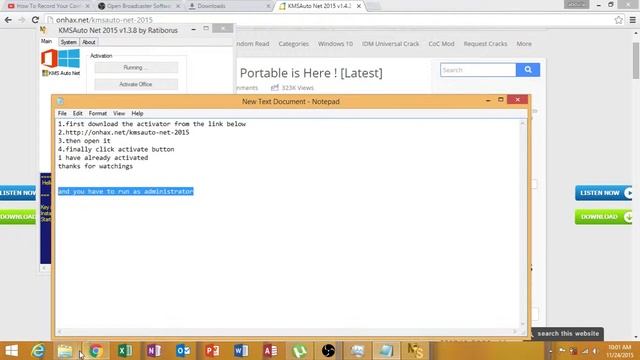Close the KMSAuto Net 2015 browser tab
Image resolution: width=640 pixels, height=360 pixels.
[x=359, y=6]
